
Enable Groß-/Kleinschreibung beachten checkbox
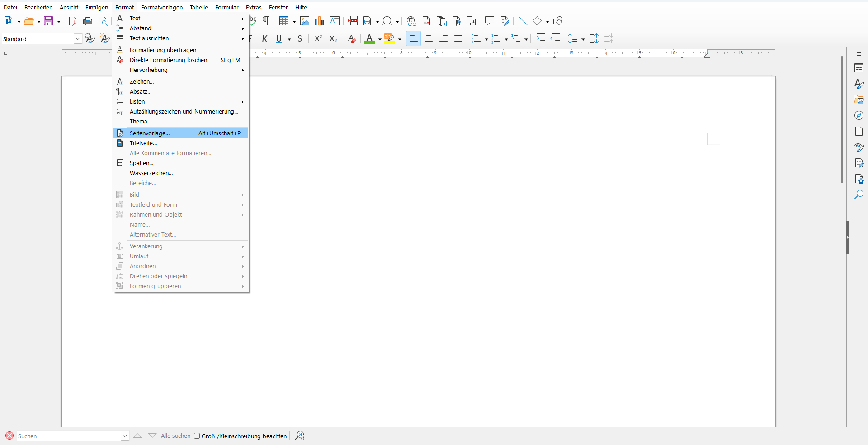point(197,436)
